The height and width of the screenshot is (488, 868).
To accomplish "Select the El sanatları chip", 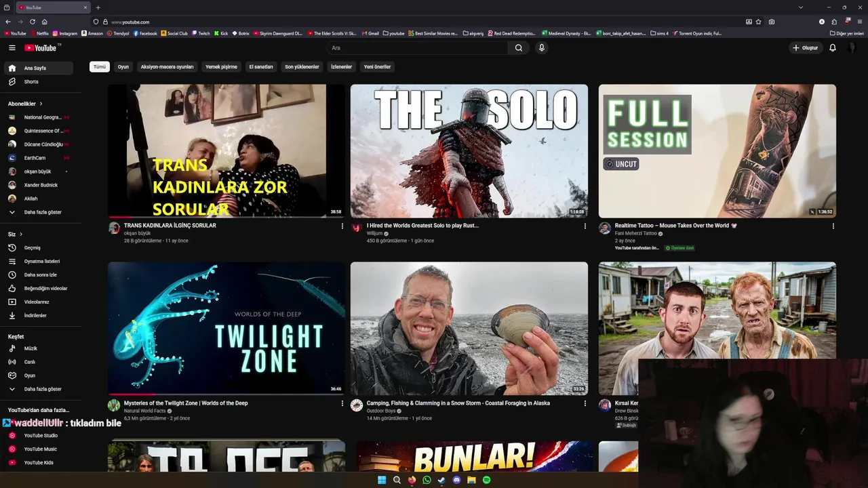I will pyautogui.click(x=261, y=66).
